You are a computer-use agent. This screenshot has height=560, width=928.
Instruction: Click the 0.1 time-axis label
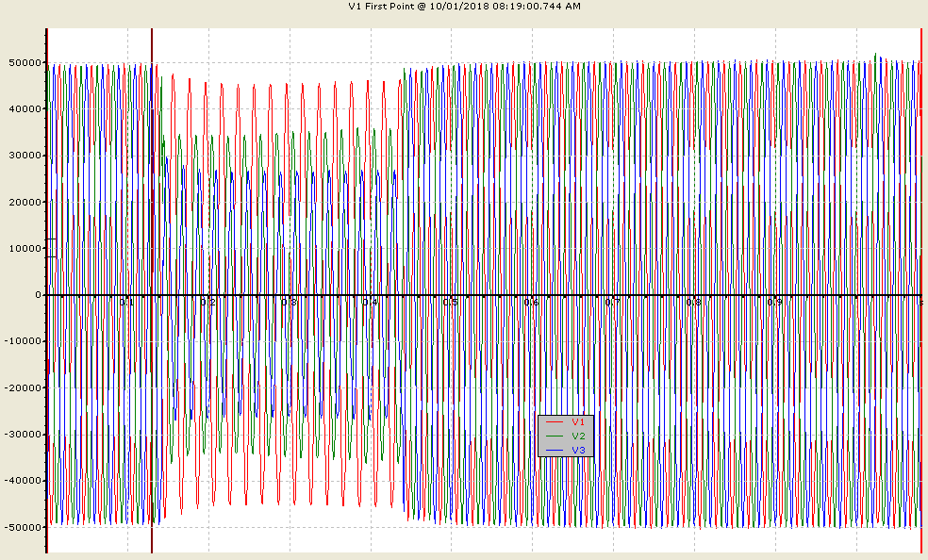[x=126, y=303]
